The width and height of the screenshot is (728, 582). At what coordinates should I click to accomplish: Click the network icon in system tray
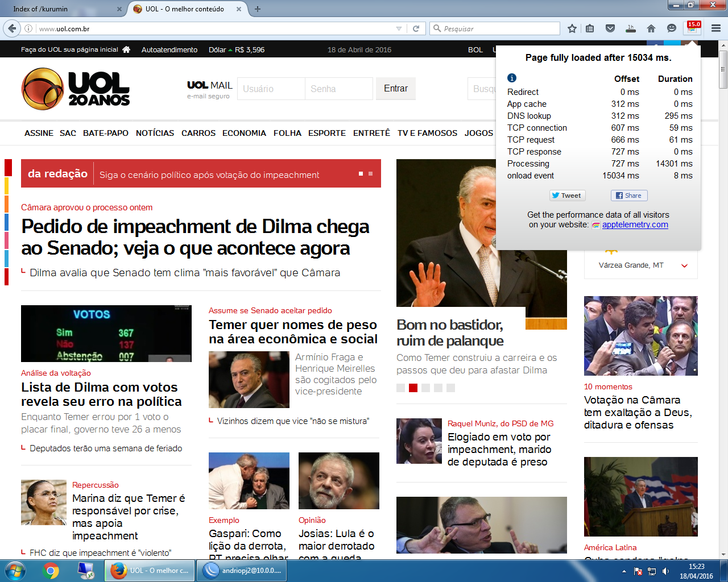click(652, 571)
